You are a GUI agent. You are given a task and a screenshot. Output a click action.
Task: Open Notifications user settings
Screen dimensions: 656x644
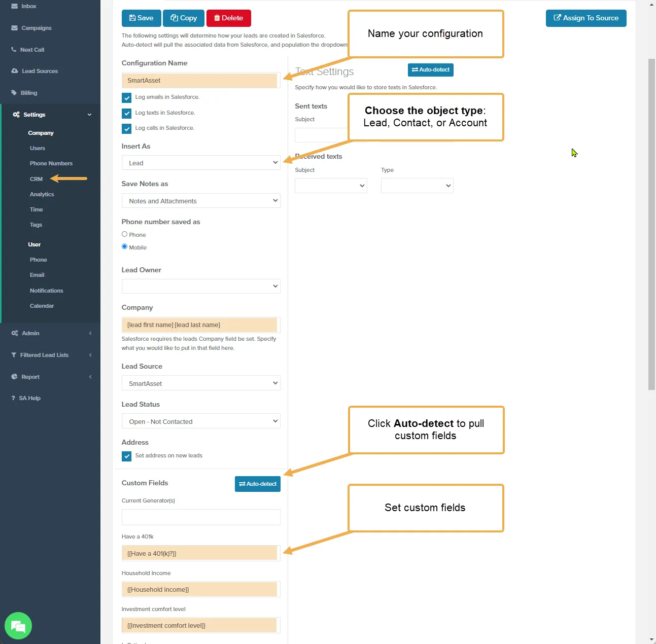(x=47, y=291)
